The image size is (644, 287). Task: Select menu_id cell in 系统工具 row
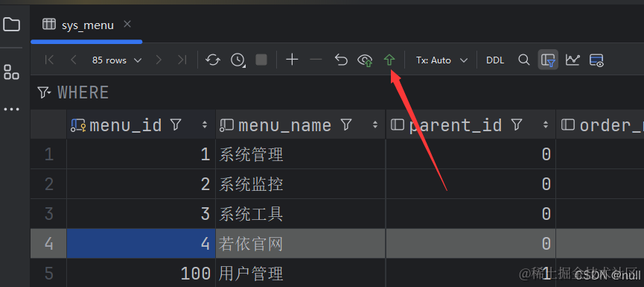point(141,214)
